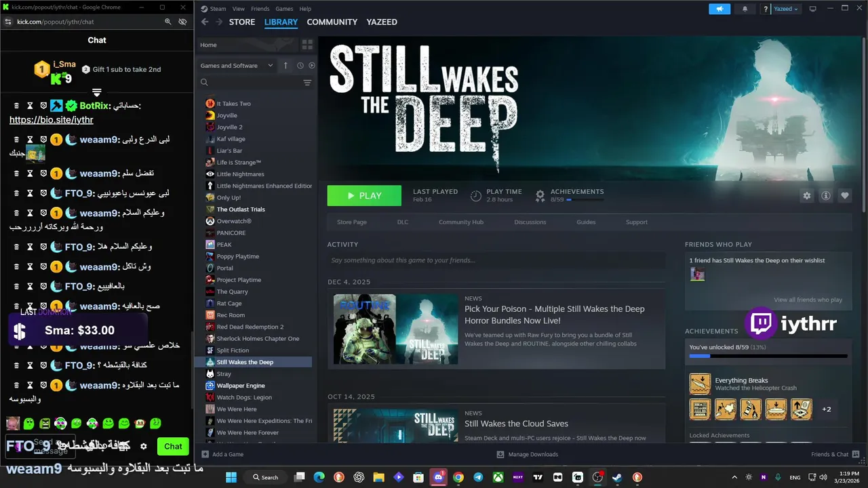Click View all friends who play link

pos(808,300)
